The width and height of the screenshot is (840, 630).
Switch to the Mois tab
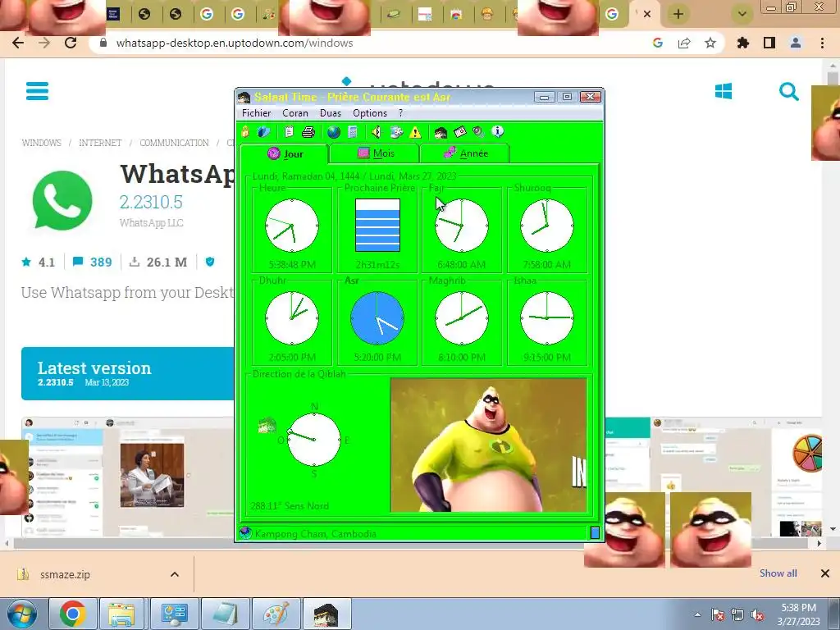(375, 153)
